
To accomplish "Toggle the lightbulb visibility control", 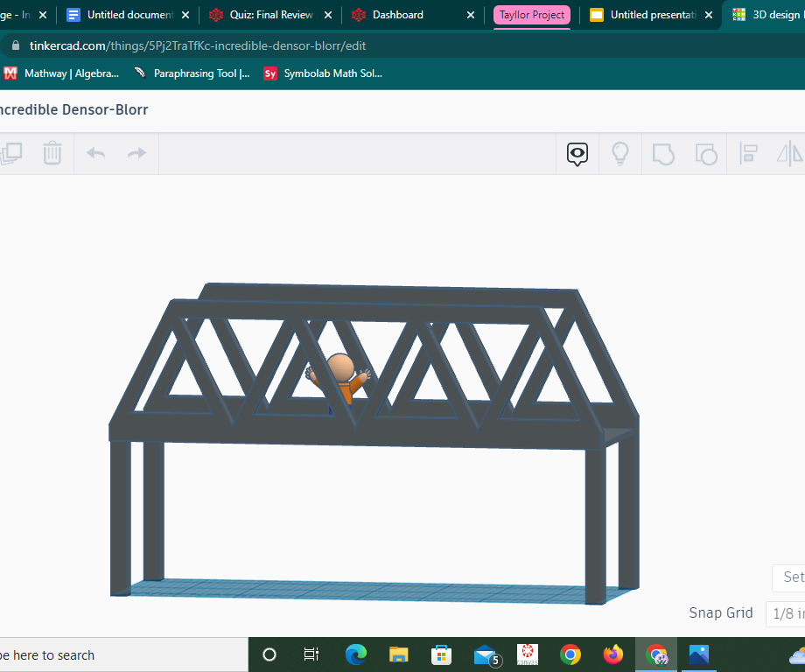I will coord(620,153).
